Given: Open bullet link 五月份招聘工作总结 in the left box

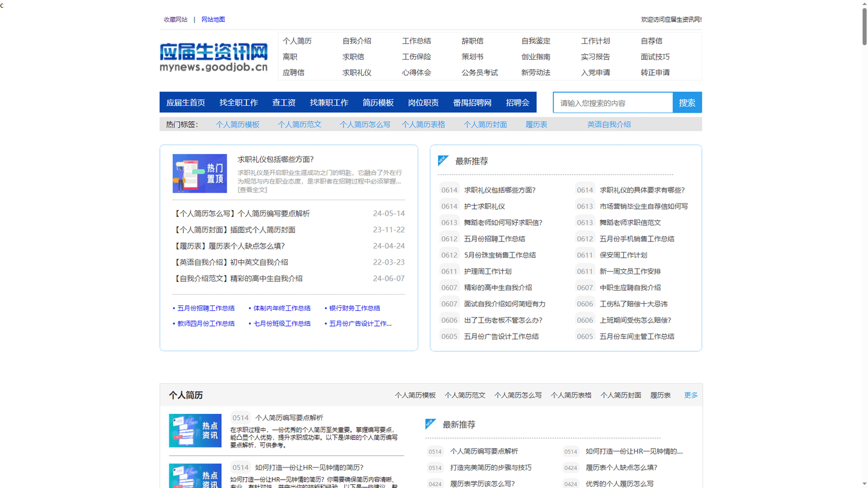Looking at the screenshot, I should [206, 308].
